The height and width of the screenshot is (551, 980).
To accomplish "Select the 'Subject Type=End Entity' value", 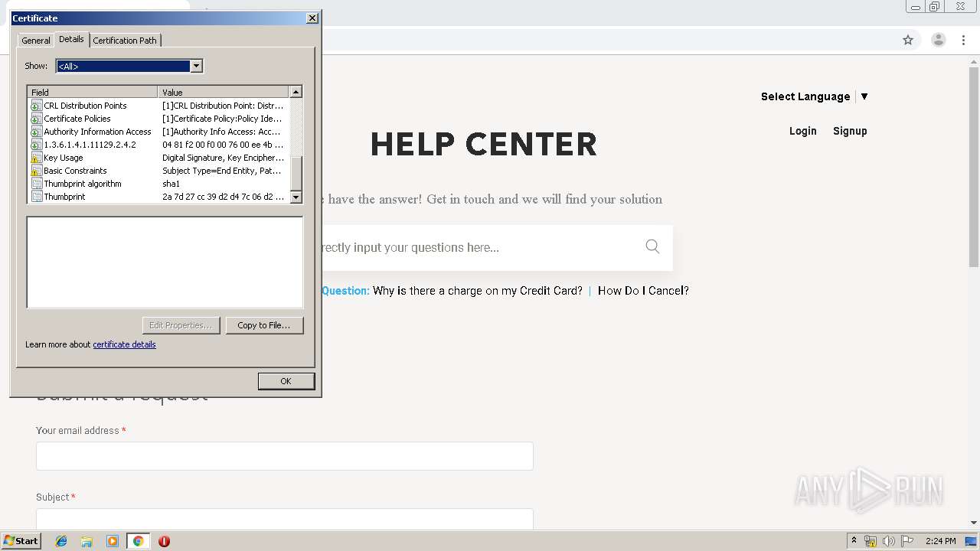I will pyautogui.click(x=222, y=171).
